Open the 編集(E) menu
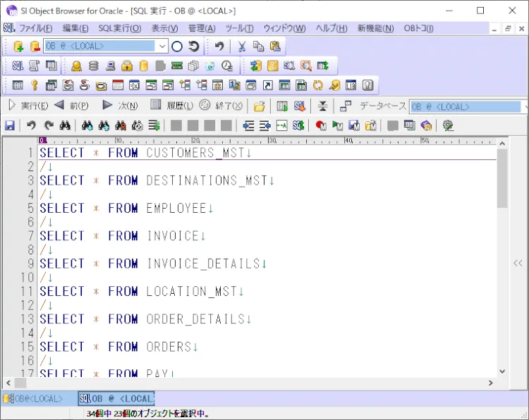529x420 pixels. pos(75,28)
